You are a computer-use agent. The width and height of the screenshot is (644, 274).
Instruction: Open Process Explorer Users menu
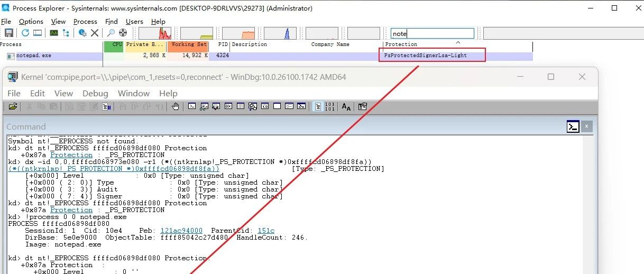[134, 22]
